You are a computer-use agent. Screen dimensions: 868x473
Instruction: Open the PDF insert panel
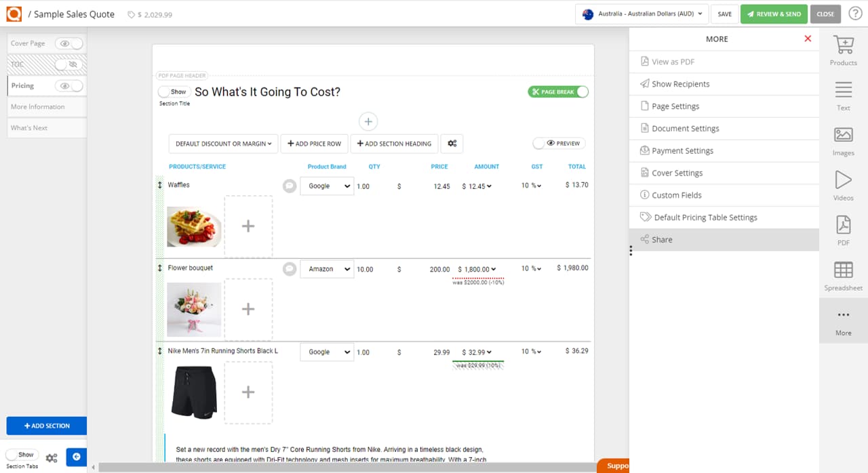point(843,230)
